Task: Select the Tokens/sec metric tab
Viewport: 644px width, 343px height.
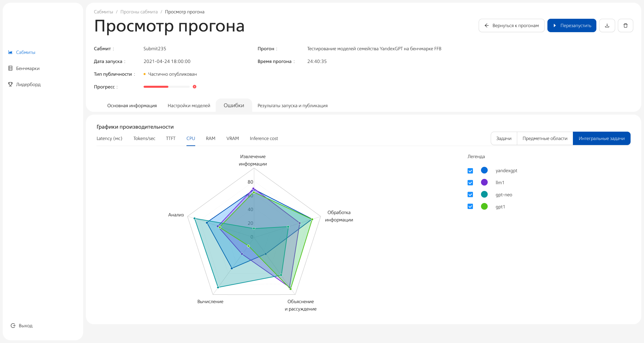Action: click(x=144, y=138)
